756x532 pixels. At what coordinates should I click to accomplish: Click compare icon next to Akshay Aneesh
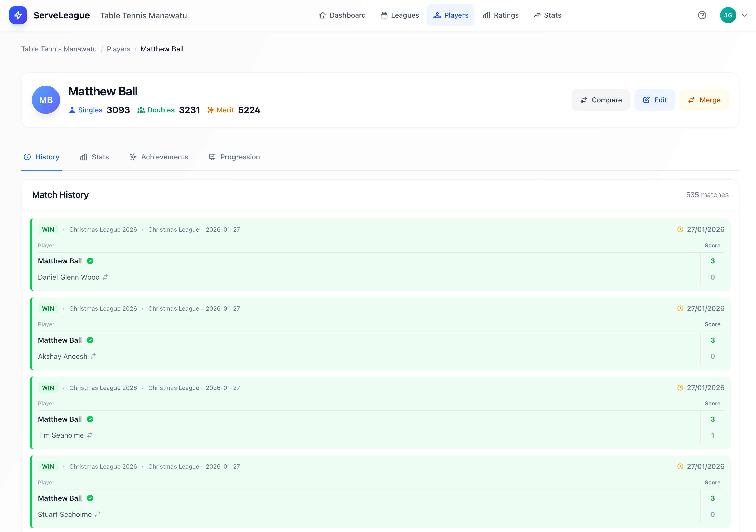point(93,356)
